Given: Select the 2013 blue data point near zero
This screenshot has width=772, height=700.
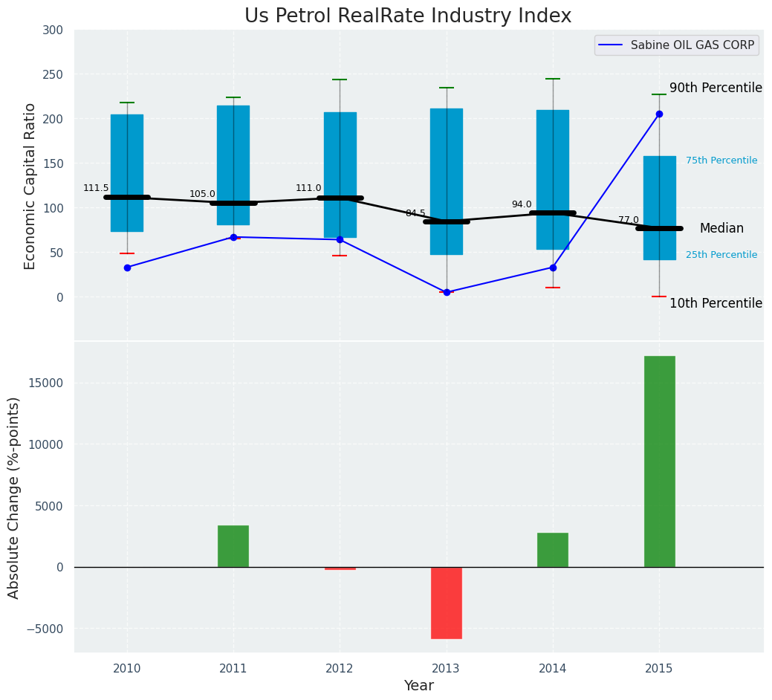Looking at the screenshot, I should tap(447, 292).
